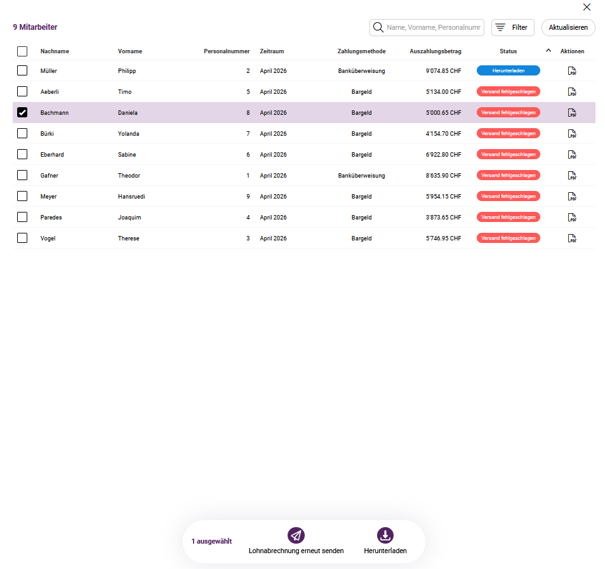Check the Meyer row checkbox
The image size is (605, 569).
(x=22, y=196)
